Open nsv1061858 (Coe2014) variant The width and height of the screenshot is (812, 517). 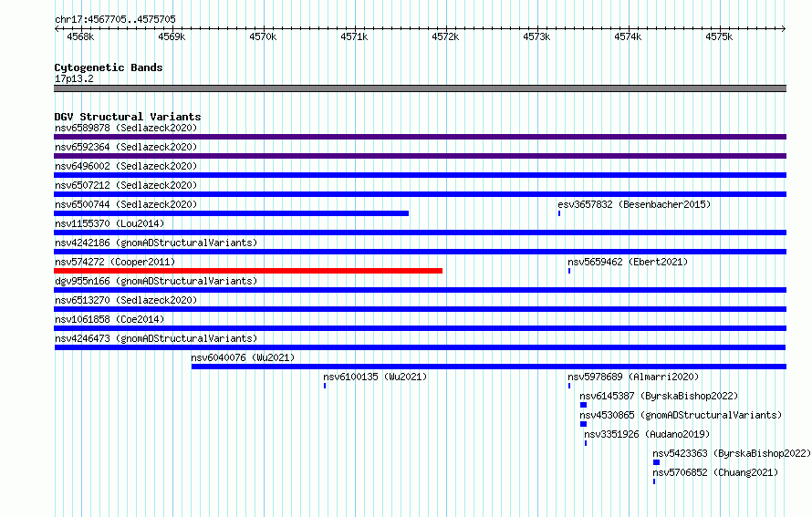click(x=109, y=319)
